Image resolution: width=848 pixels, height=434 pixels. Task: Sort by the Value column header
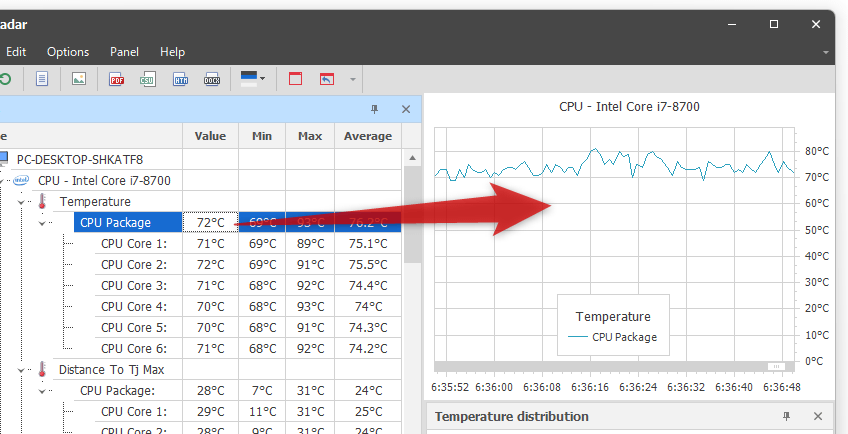pos(210,136)
